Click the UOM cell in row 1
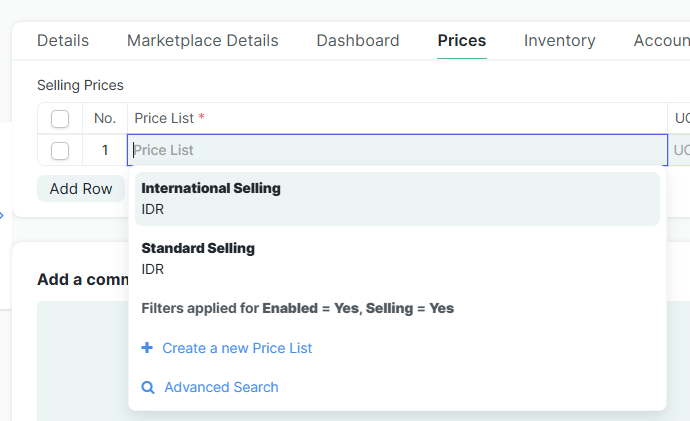The image size is (690, 421). pyautogui.click(x=680, y=150)
